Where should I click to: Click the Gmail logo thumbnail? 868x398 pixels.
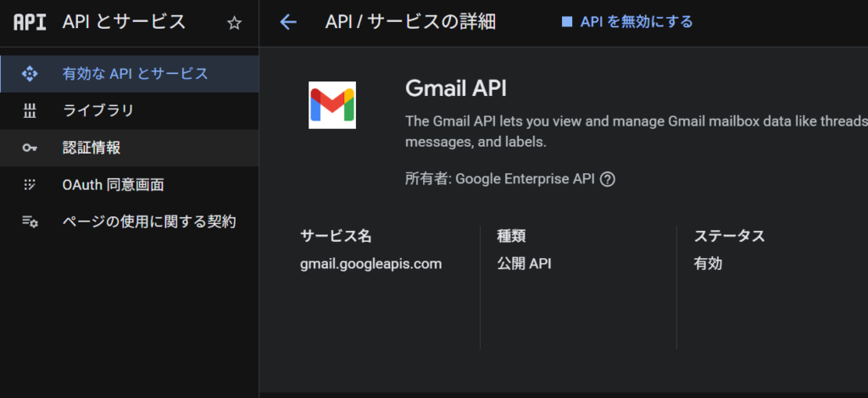click(332, 105)
